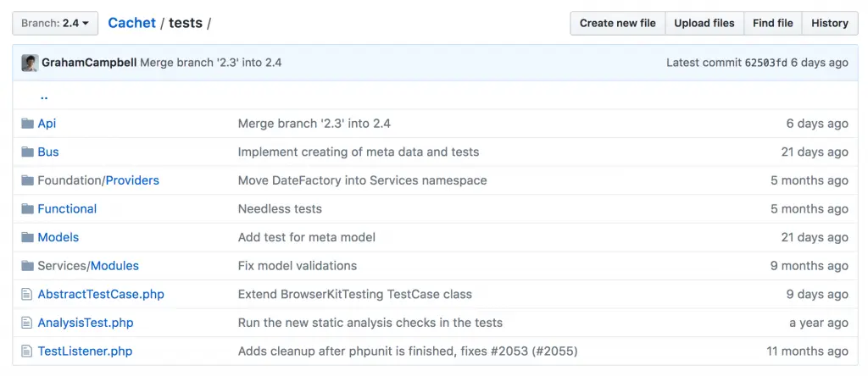The width and height of the screenshot is (868, 376).
Task: Open the TestListener.php file
Action: (85, 351)
